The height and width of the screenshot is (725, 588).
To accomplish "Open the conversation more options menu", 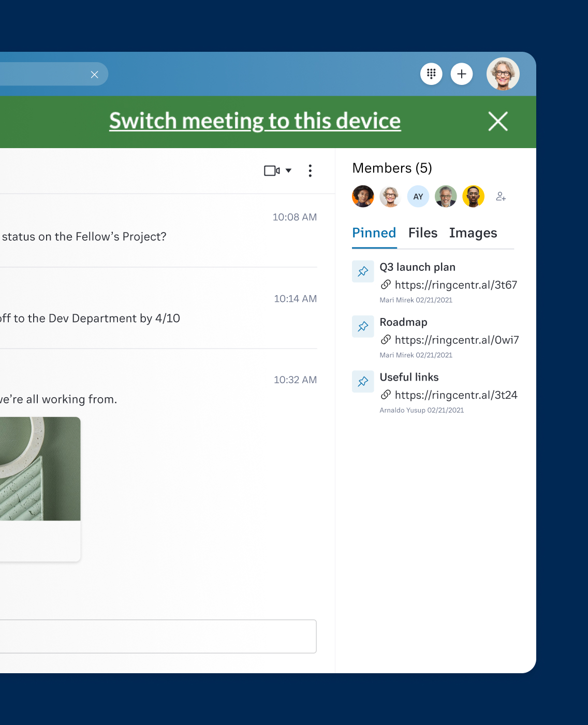I will (x=310, y=170).
